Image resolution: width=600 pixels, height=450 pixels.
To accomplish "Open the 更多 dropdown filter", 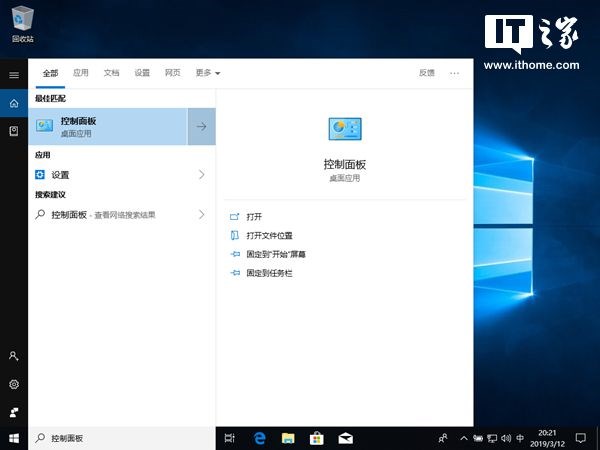I will 208,73.
